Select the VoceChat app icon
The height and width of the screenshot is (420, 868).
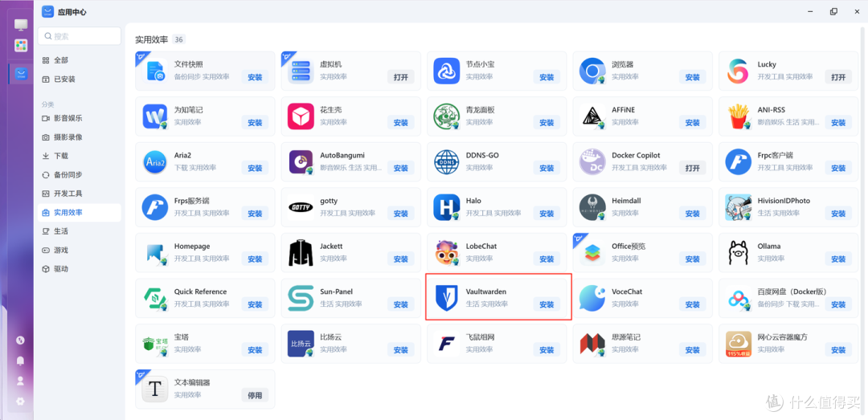(592, 298)
